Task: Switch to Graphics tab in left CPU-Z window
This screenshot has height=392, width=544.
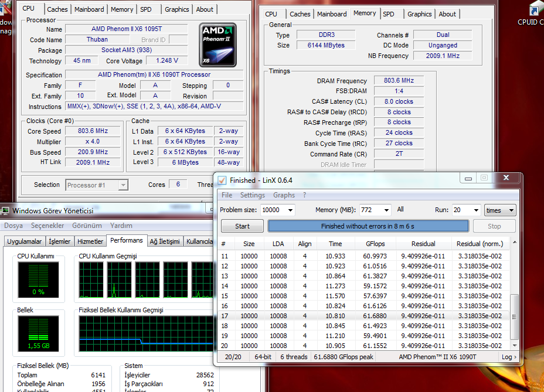Action: point(176,9)
